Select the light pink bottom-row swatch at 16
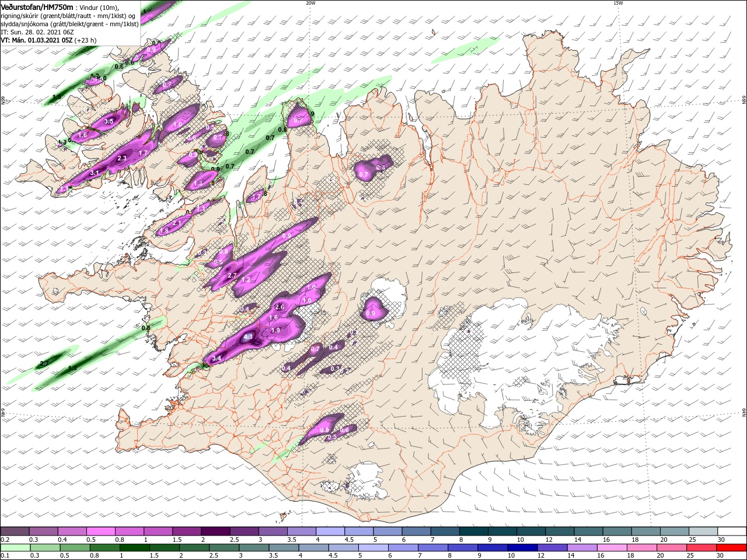 click(x=612, y=548)
